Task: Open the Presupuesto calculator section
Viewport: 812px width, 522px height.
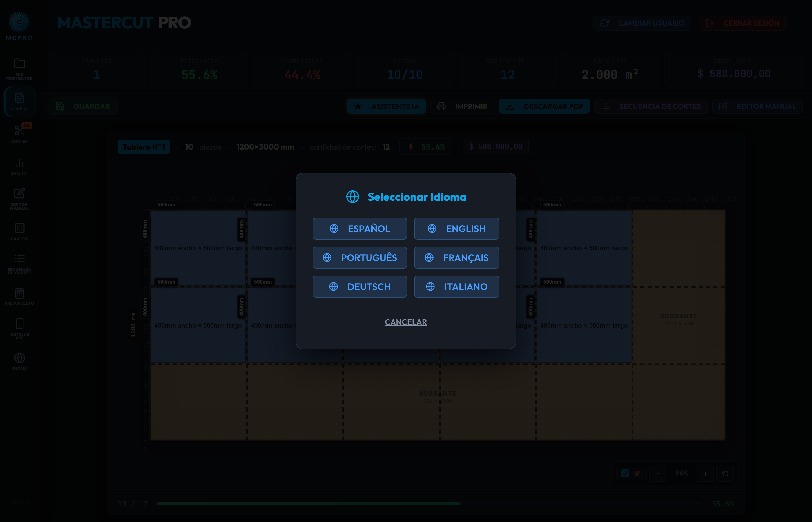Action: pyautogui.click(x=19, y=296)
